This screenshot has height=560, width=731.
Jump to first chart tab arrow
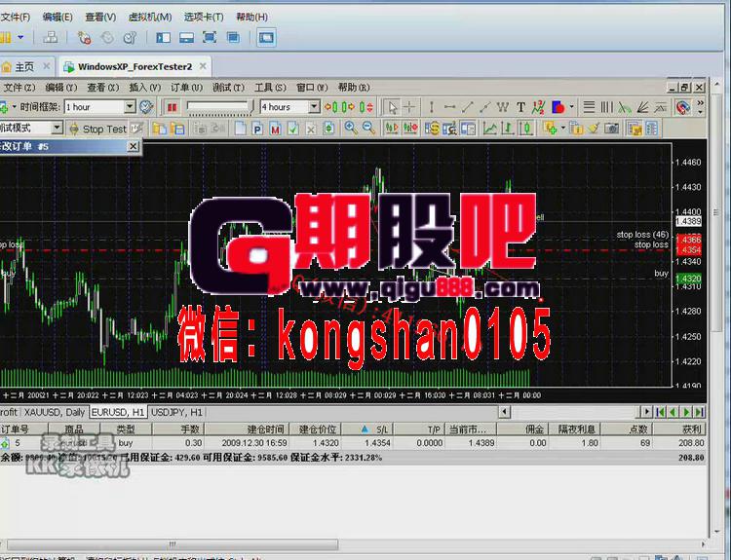click(x=660, y=412)
